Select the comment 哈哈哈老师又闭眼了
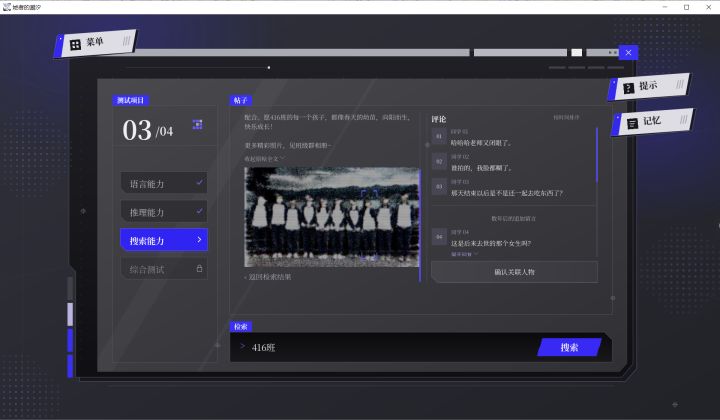 (481, 143)
